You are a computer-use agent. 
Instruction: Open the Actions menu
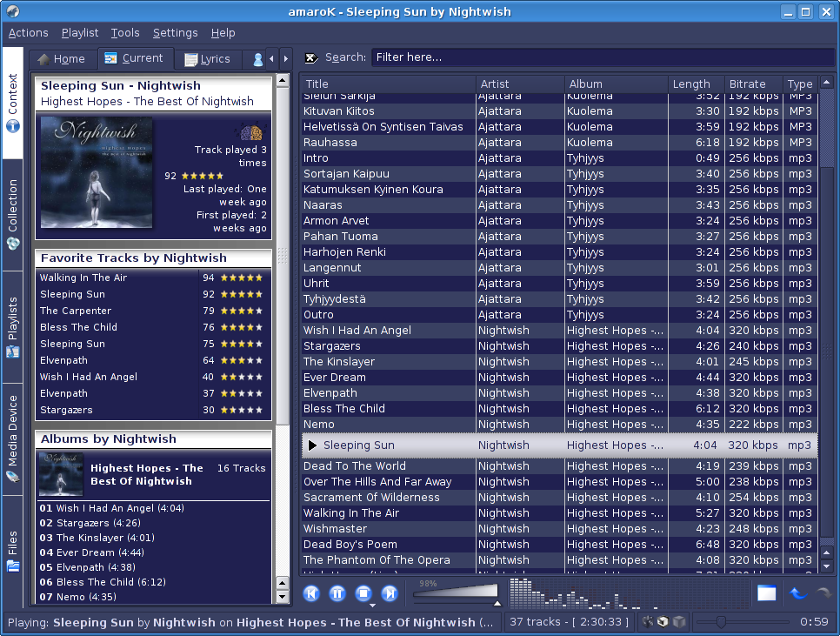pos(29,33)
